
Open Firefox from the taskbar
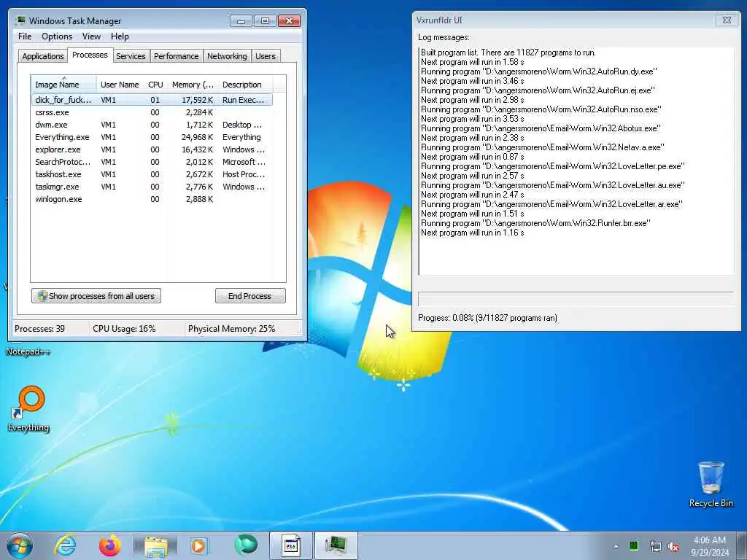click(110, 545)
